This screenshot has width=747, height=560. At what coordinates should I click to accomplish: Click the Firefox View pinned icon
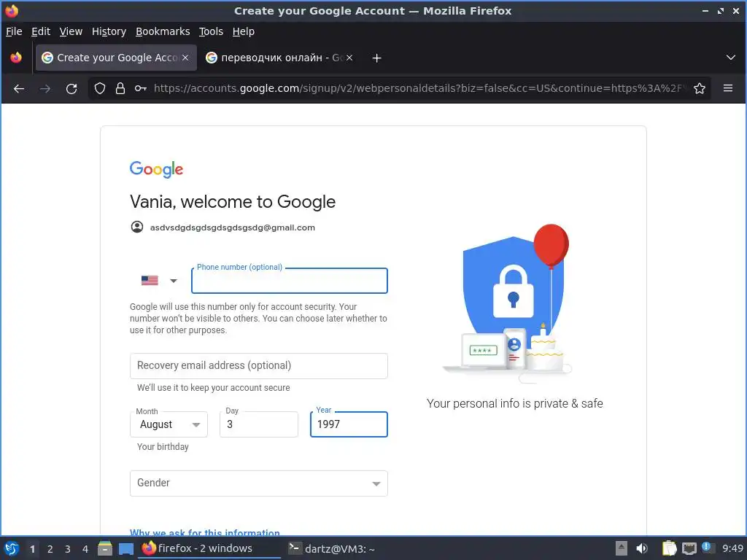pyautogui.click(x=16, y=58)
